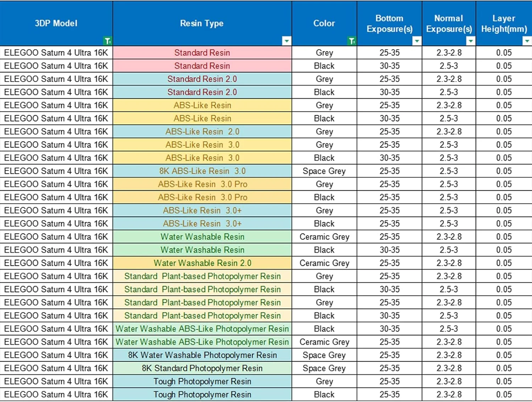Viewport: 532px width, 402px height.
Task: Click the first ABS-Like Resin 3.0 Pro cell
Action: [202, 184]
